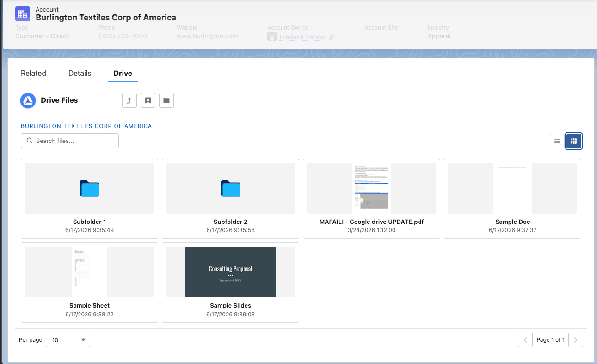Click the timestamp 6/17/2026 9:38:22

pyautogui.click(x=90, y=314)
